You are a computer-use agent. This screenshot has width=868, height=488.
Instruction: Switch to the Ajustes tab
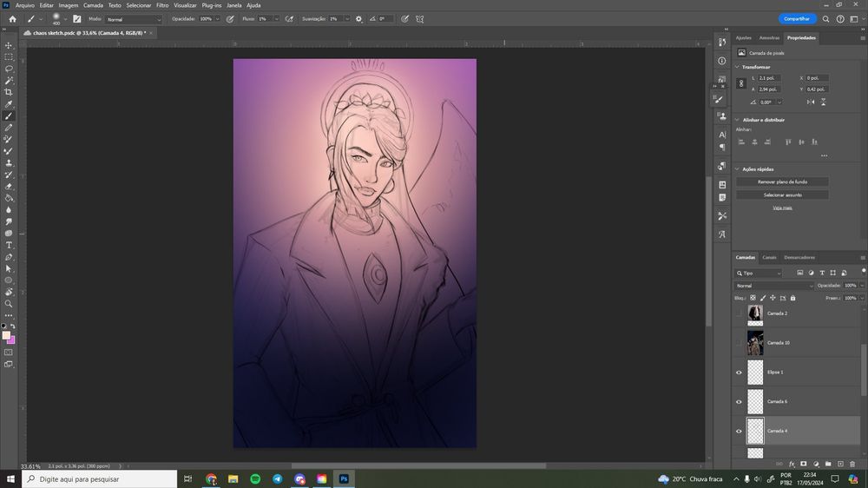(744, 37)
